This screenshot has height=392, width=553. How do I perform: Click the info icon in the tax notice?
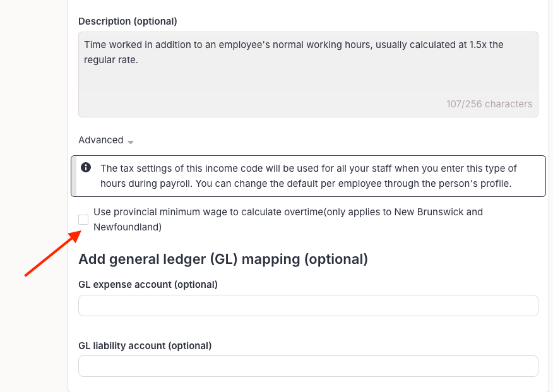pyautogui.click(x=86, y=168)
